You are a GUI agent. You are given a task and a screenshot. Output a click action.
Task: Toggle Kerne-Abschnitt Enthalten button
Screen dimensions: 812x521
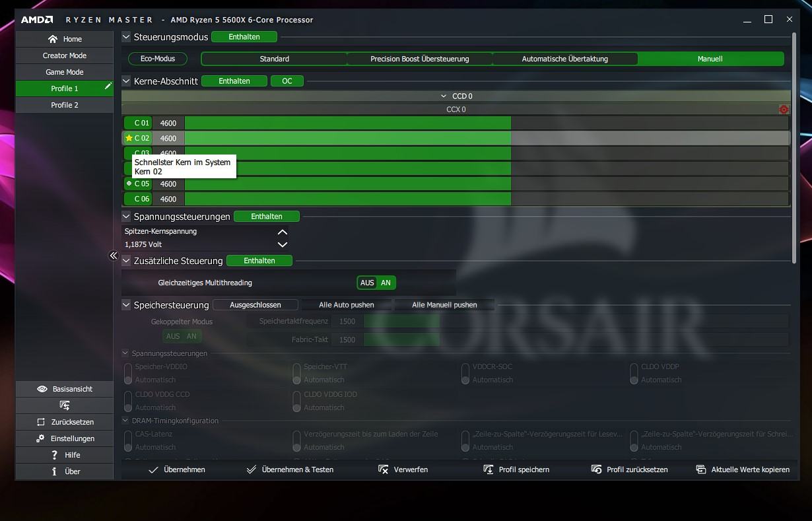(x=234, y=81)
